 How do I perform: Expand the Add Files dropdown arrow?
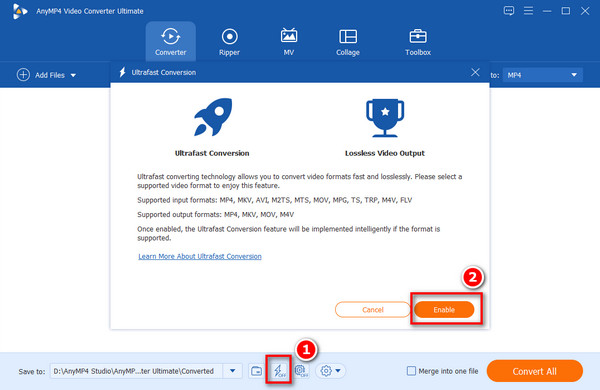[73, 75]
